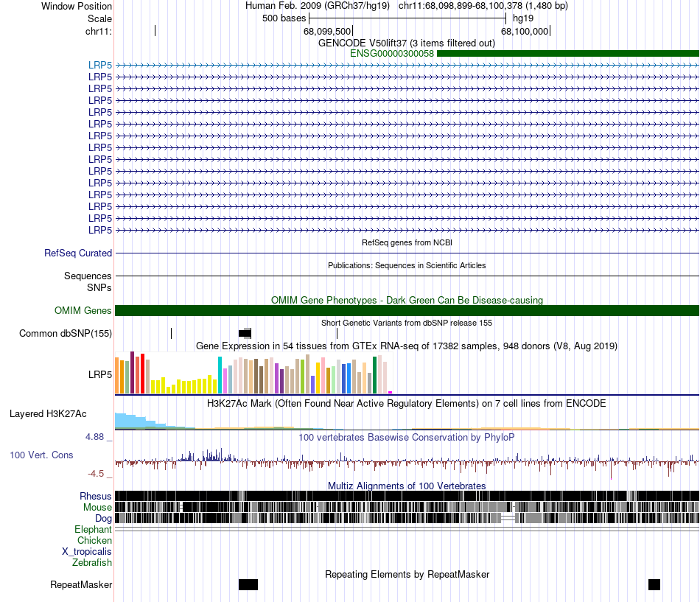
Task: Open the OMIM Gene Phenotypes track title
Action: (407, 300)
